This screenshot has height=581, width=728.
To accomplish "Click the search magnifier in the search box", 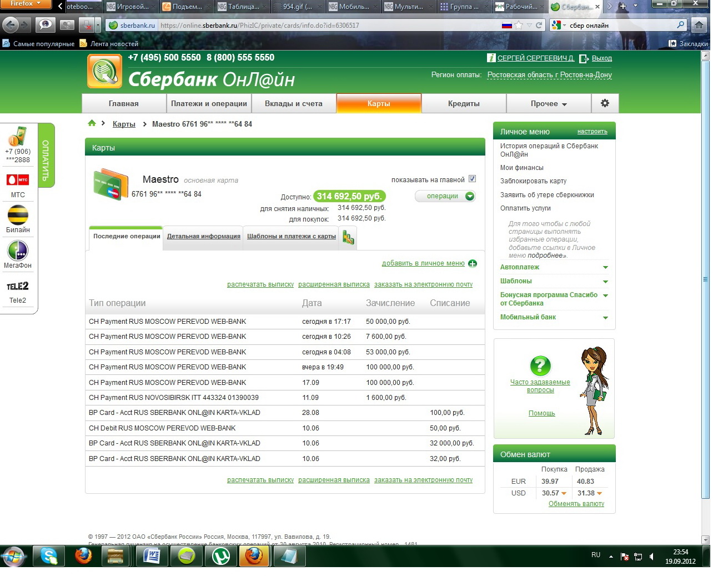I will pyautogui.click(x=681, y=25).
